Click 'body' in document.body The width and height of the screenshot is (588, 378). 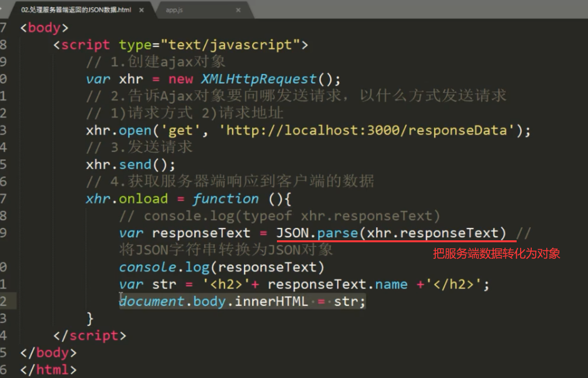coord(209,302)
